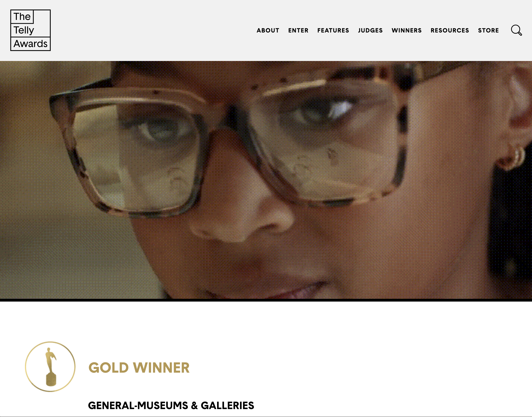Image resolution: width=532 pixels, height=417 pixels.
Task: Open the Features navigation link
Action: [x=333, y=30]
